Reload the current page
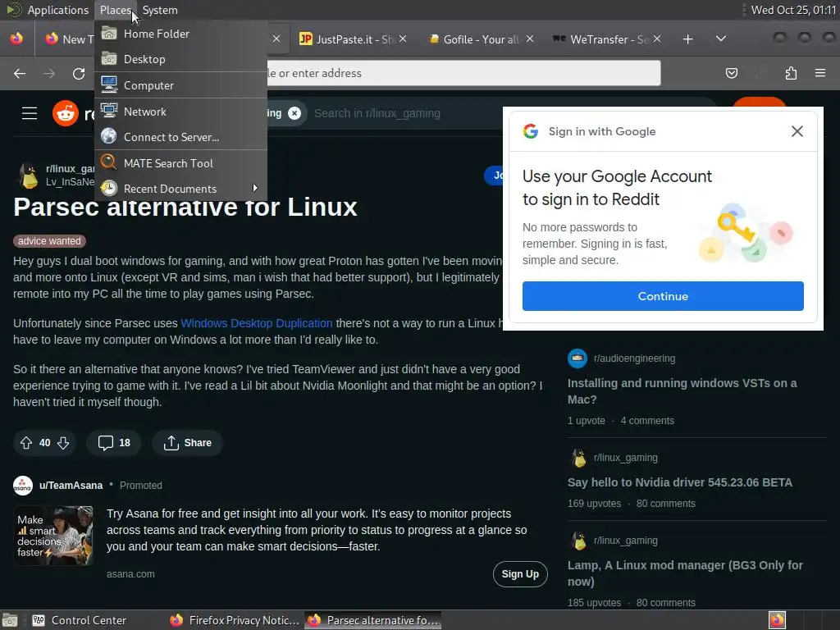Image resolution: width=840 pixels, height=630 pixels. pos(79,73)
